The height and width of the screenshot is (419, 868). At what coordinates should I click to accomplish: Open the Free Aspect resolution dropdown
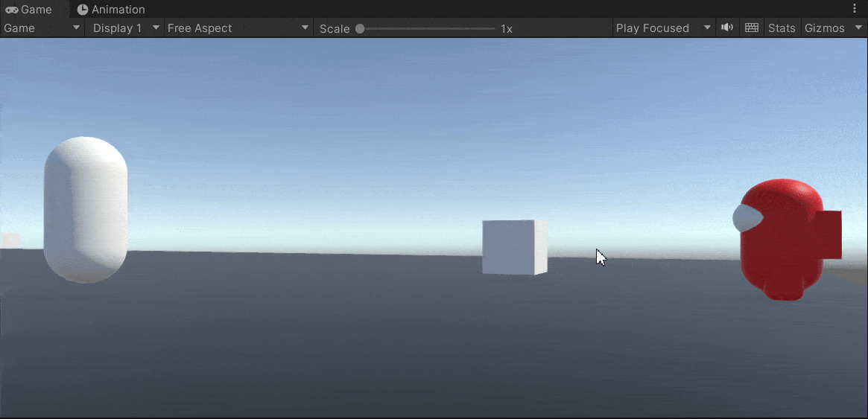coord(238,28)
